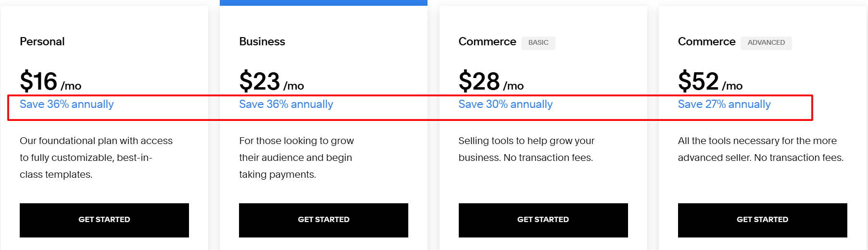The width and height of the screenshot is (868, 250).
Task: Click Save 36% annually under Business plan
Action: point(286,105)
